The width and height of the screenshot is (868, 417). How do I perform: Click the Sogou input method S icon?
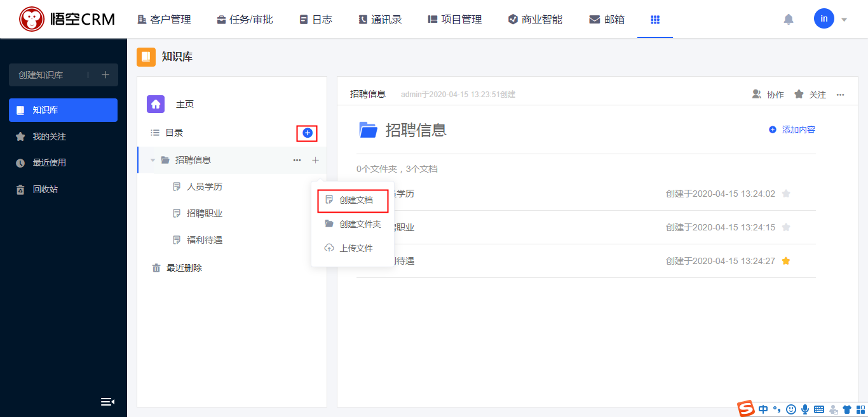745,409
